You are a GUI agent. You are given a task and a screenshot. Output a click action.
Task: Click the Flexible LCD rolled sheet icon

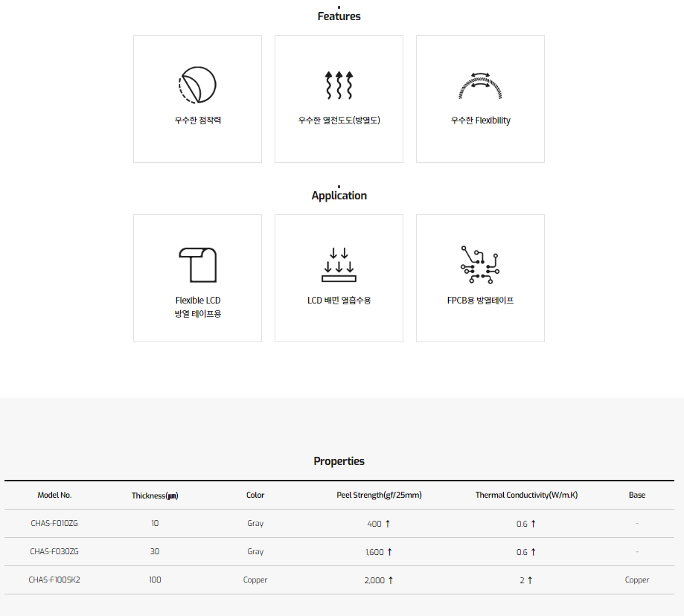(197, 265)
